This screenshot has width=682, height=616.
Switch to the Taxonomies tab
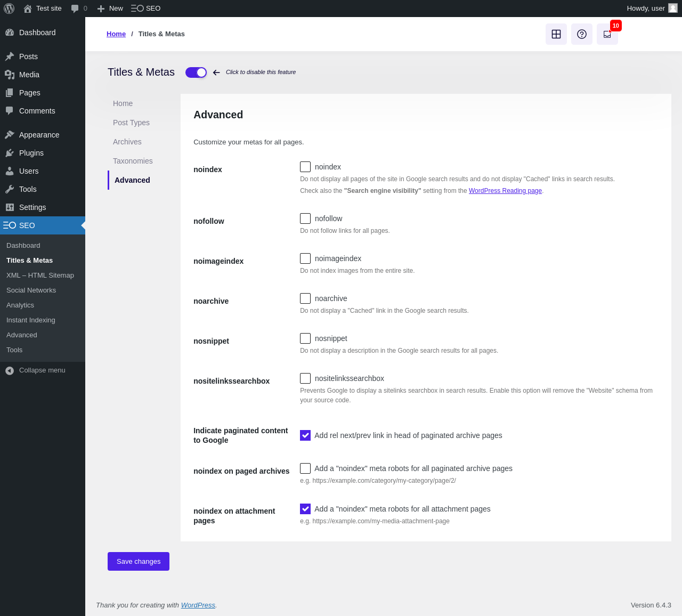tap(133, 161)
